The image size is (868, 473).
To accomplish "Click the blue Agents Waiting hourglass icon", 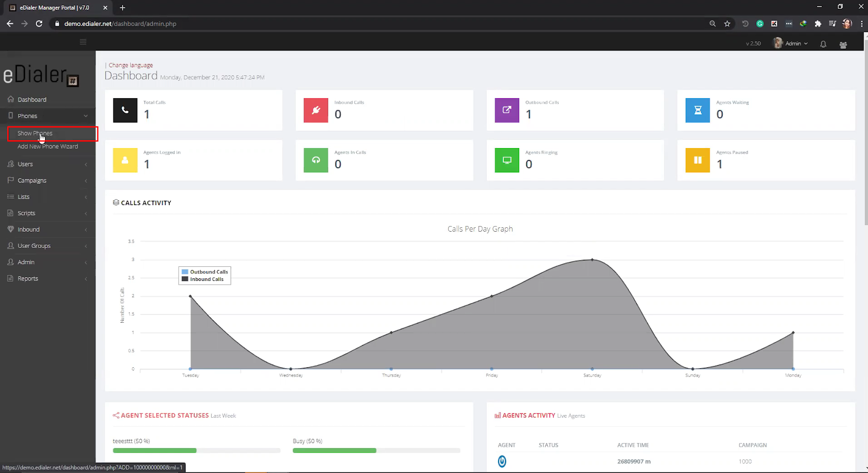I will pyautogui.click(x=698, y=110).
